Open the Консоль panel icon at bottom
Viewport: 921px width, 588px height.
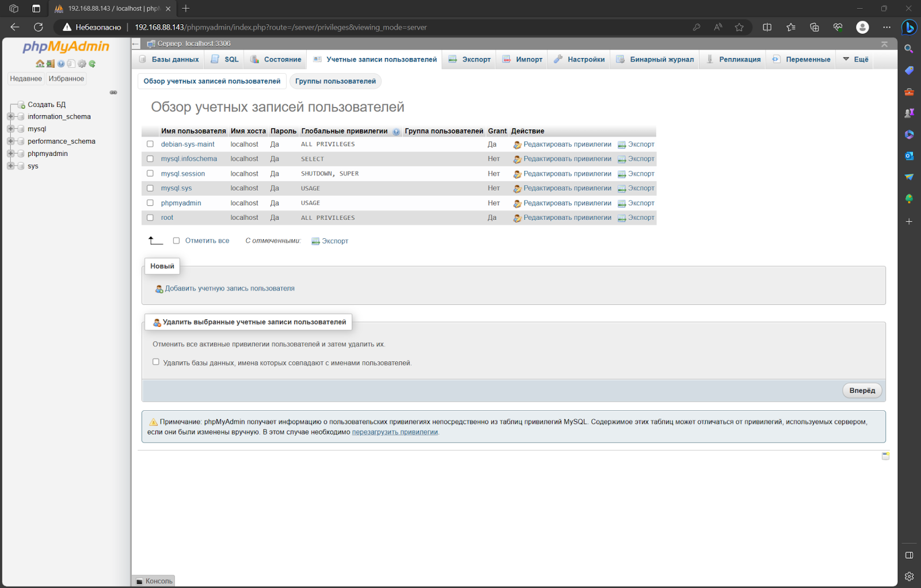[139, 582]
